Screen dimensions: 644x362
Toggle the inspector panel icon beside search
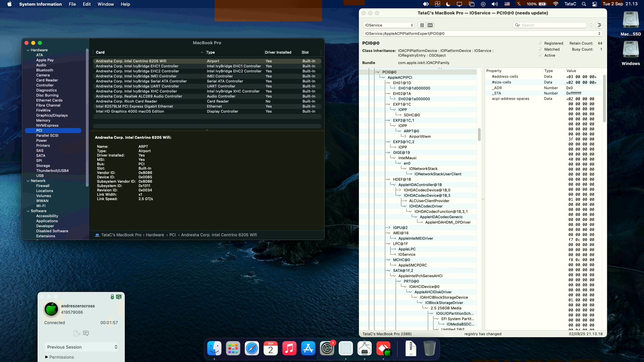(599, 25)
